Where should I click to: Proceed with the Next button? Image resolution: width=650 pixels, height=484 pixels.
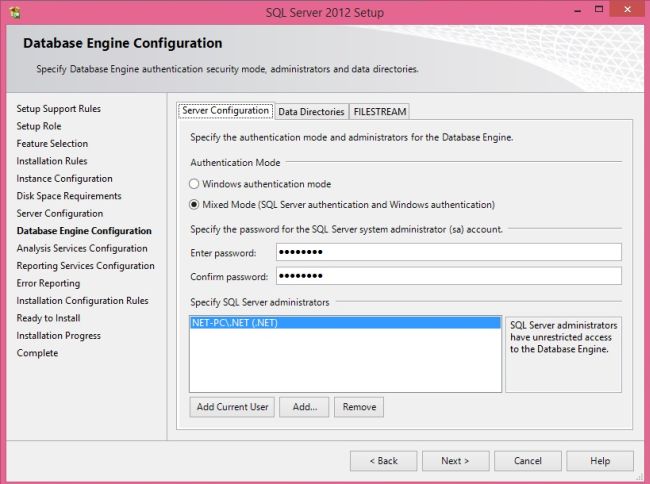tap(456, 461)
